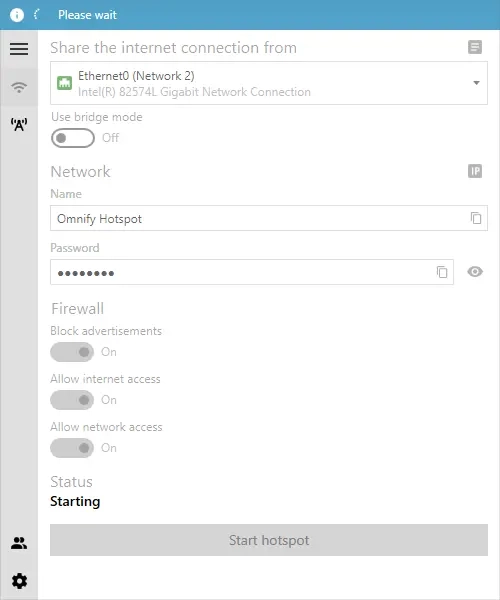Click the Omnify Hotspot name field

tap(269, 218)
